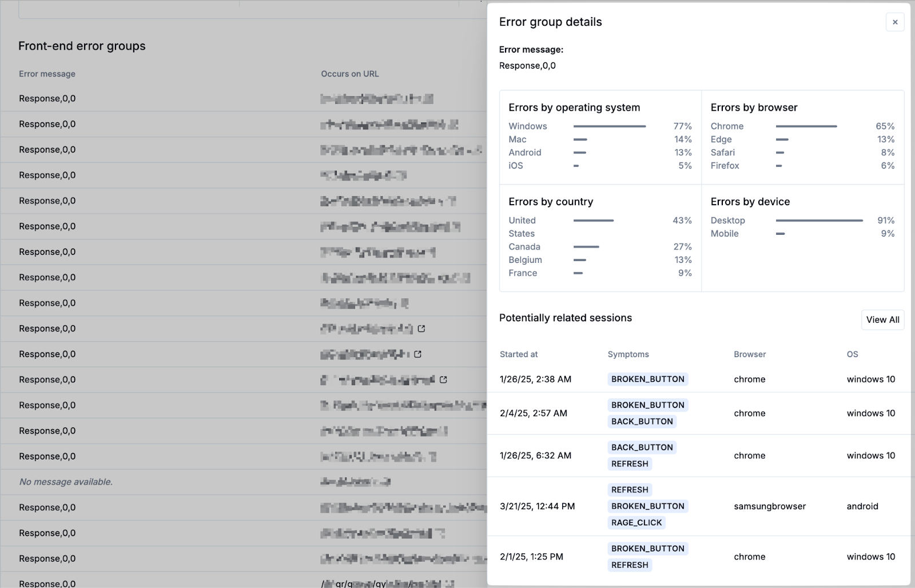Close the Error group details panel
Viewport: 915px width, 588px height.
[895, 22]
